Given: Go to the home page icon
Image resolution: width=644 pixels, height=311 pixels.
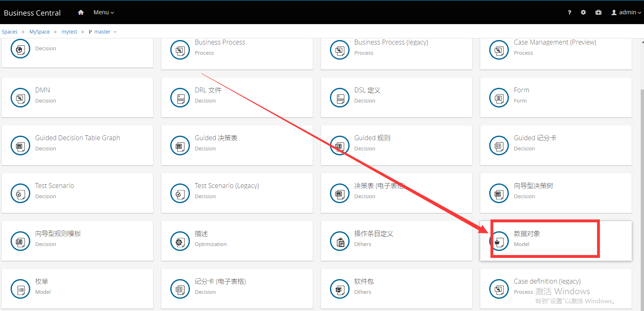Looking at the screenshot, I should 81,12.
